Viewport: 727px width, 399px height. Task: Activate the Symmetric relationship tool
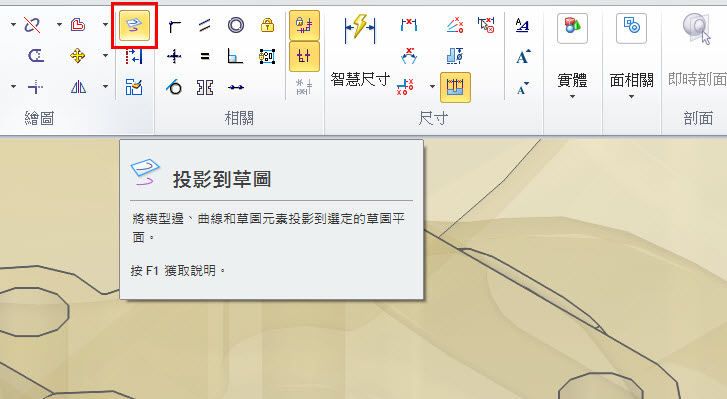[204, 87]
